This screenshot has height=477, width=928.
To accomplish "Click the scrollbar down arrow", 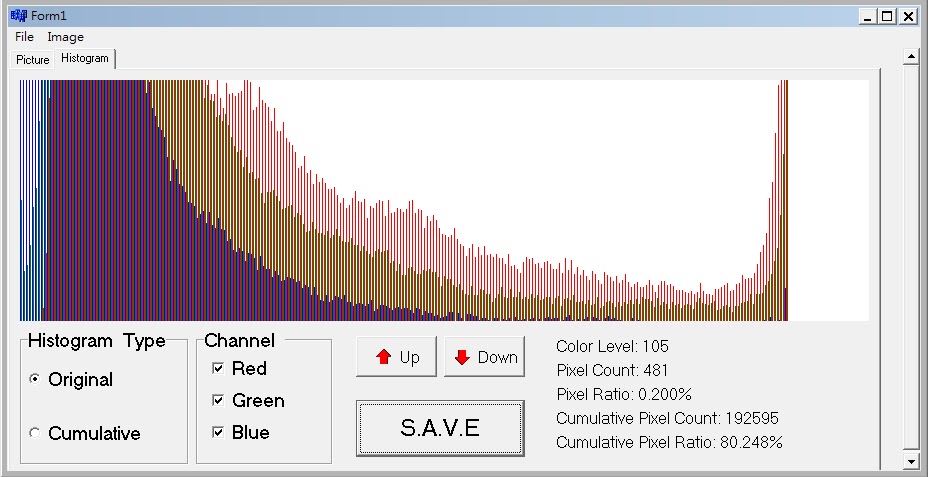I will 910,460.
